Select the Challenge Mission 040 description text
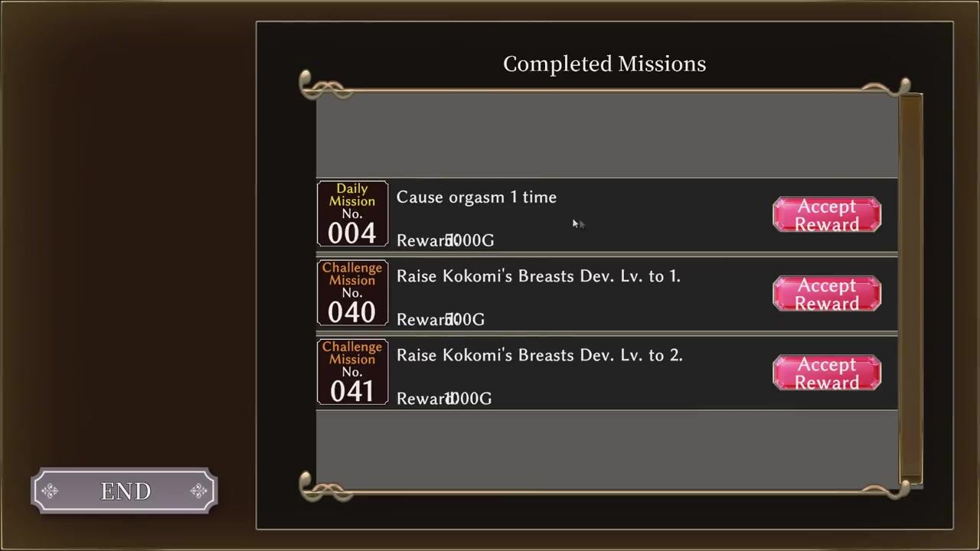980x551 pixels. click(x=538, y=276)
